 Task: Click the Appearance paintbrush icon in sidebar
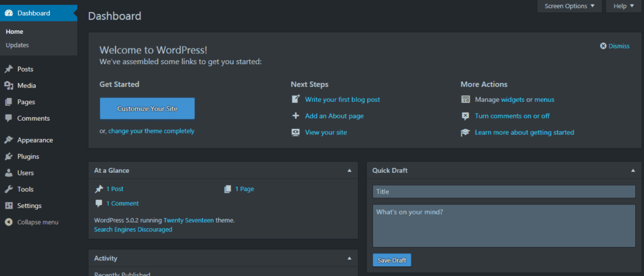click(8, 140)
